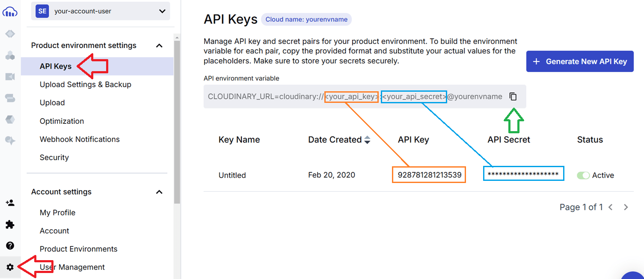The height and width of the screenshot is (279, 644).
Task: Select API Keys in settings menu
Action: (x=97, y=66)
